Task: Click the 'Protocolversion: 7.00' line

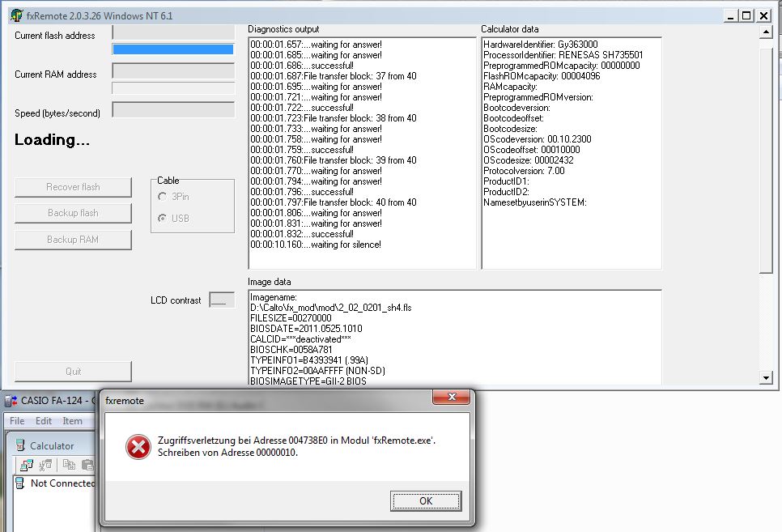Action: 524,171
